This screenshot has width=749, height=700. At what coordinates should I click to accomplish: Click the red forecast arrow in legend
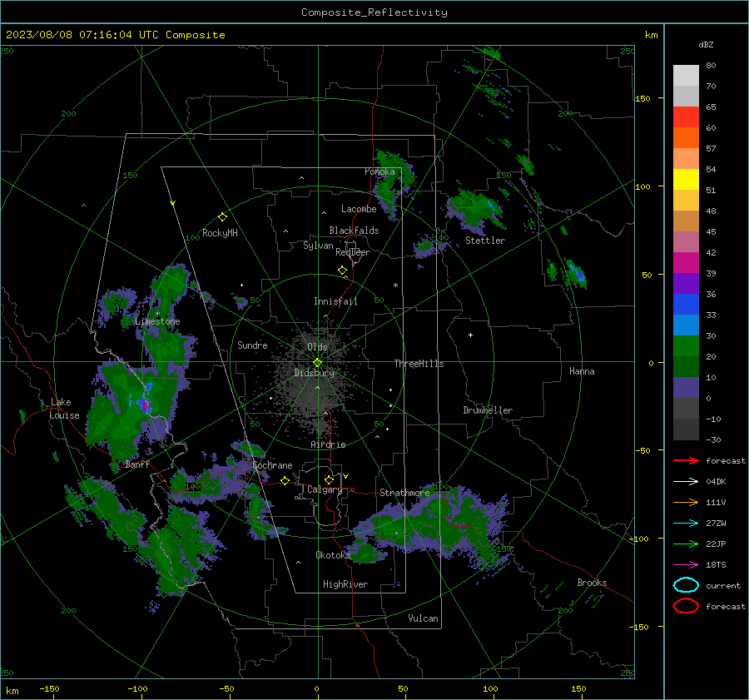coord(686,460)
